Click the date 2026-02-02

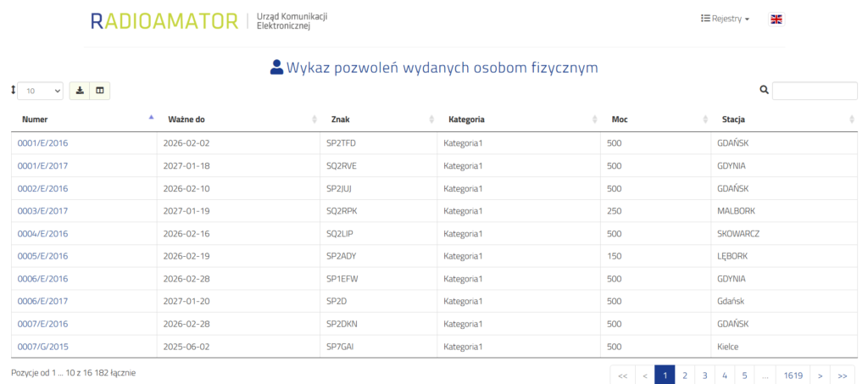point(186,143)
